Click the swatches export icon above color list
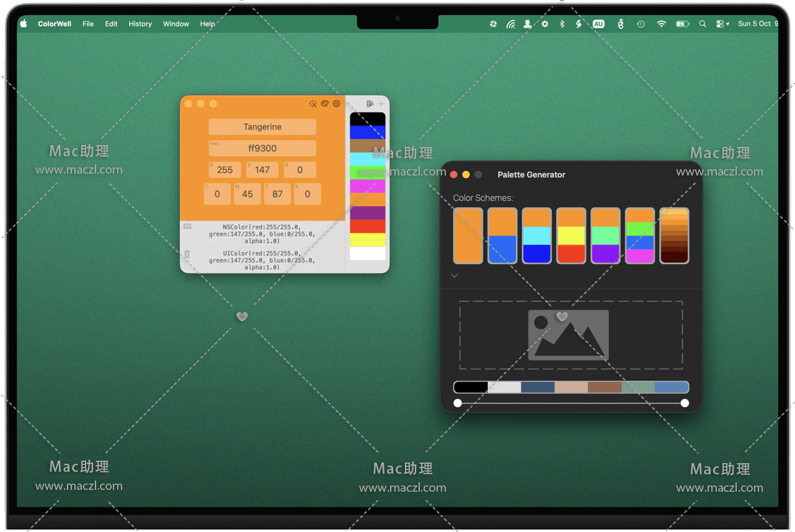The height and width of the screenshot is (532, 795). pos(370,104)
